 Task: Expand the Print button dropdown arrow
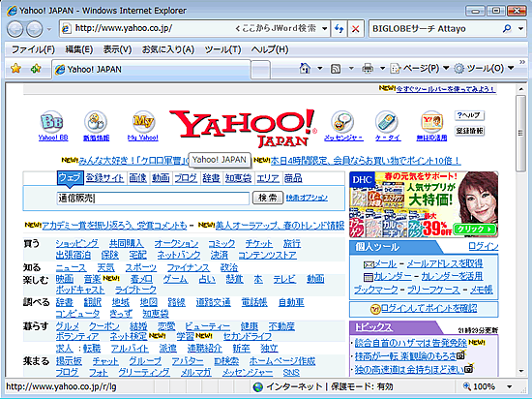point(382,69)
